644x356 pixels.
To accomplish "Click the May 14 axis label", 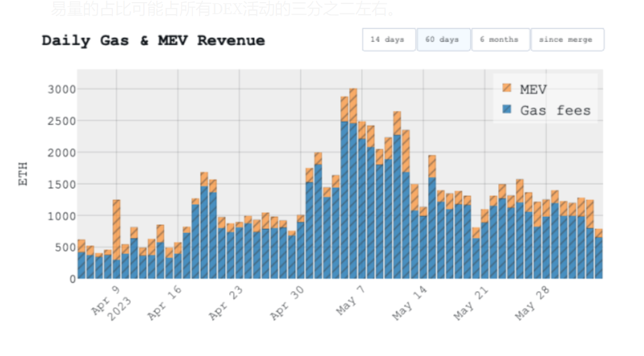I will pos(409,303).
